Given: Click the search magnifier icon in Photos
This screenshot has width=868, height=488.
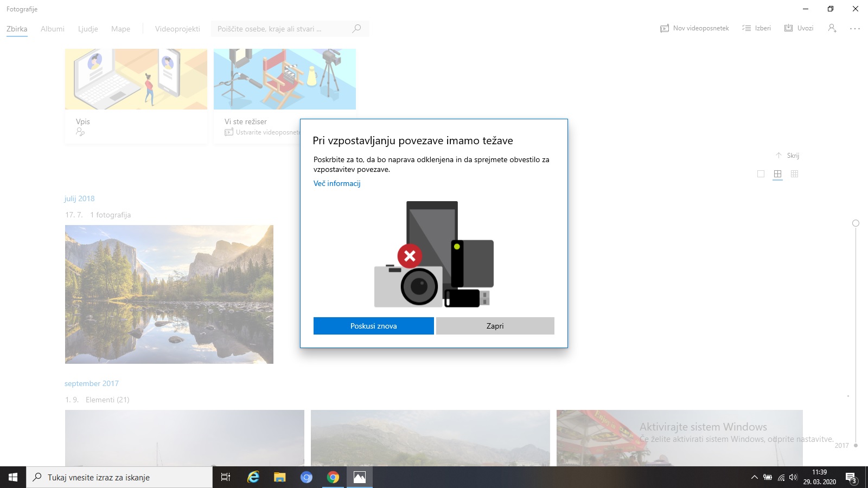Looking at the screenshot, I should coord(356,29).
